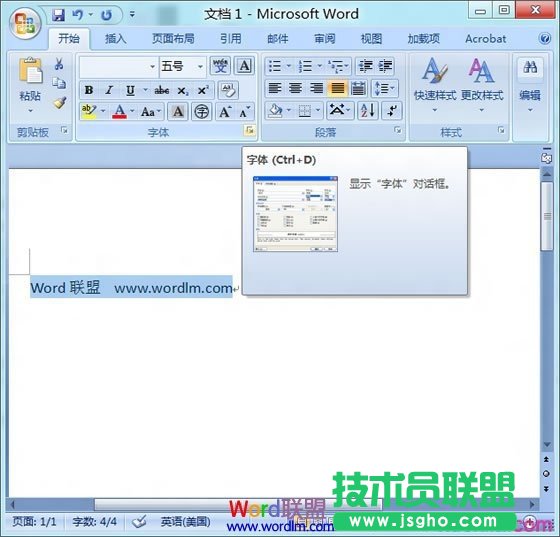
Task: Decrease paragraph indent
Action: pos(365,66)
